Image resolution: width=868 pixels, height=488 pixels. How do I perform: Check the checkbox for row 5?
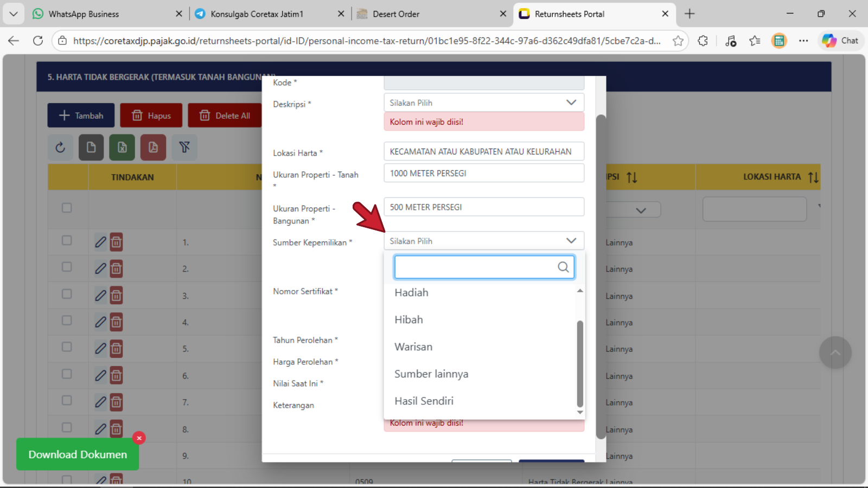coord(67,347)
